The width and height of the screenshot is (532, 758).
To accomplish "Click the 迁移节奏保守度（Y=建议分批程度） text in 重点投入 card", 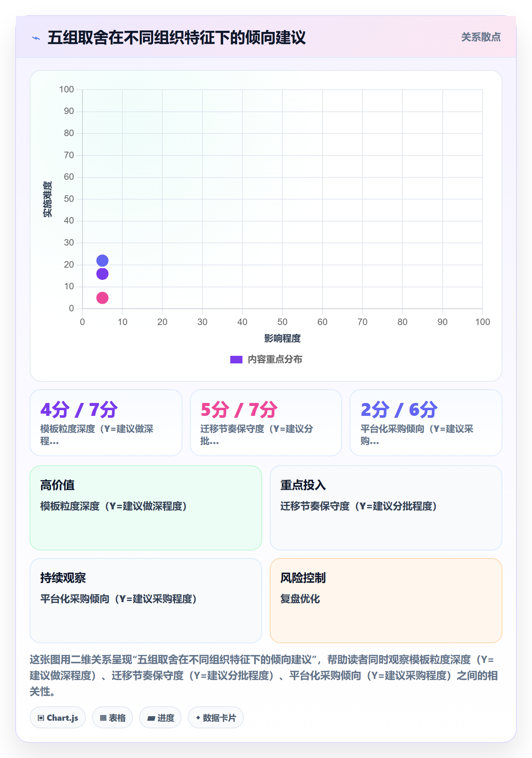I will coord(359,506).
